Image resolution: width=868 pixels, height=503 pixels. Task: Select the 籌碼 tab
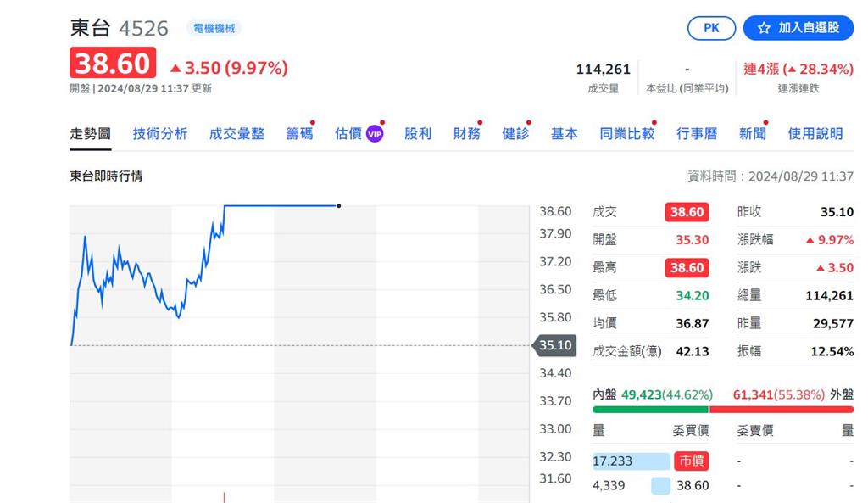[x=298, y=133]
